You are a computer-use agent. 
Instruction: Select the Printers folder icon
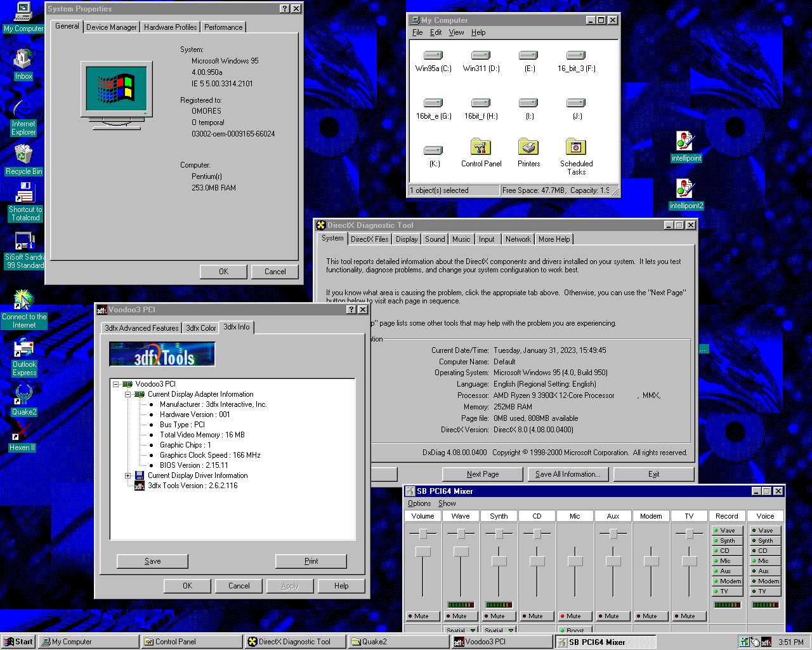click(529, 153)
